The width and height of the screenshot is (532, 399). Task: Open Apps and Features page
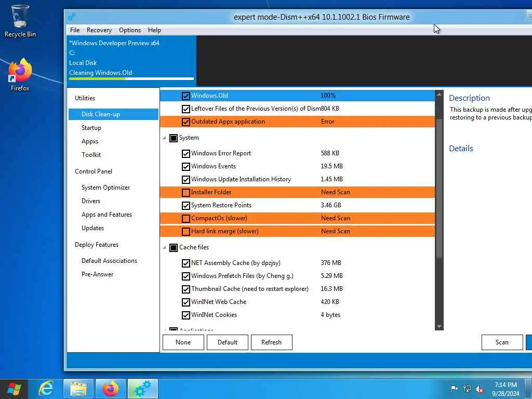point(107,215)
